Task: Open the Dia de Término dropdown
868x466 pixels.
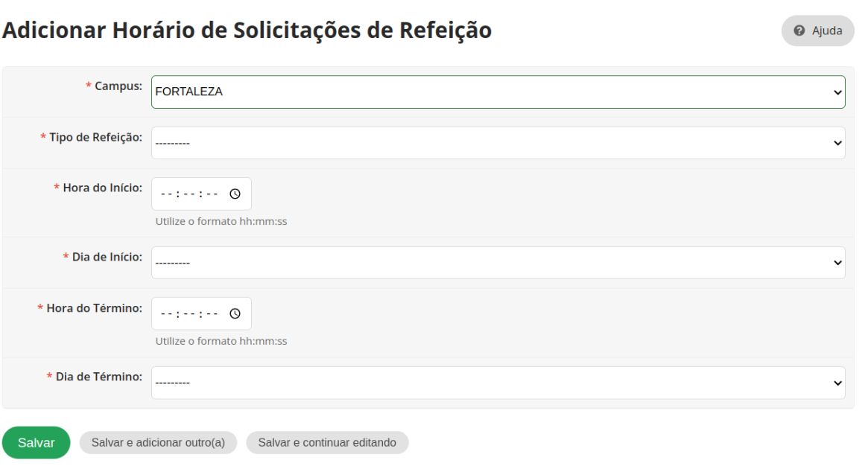Action: pos(498,383)
